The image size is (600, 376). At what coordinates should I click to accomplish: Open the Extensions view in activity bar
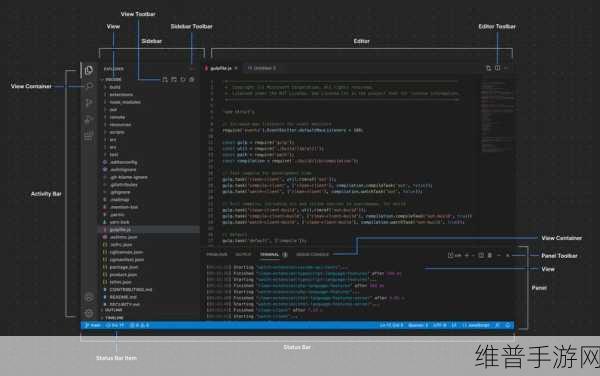(89, 136)
